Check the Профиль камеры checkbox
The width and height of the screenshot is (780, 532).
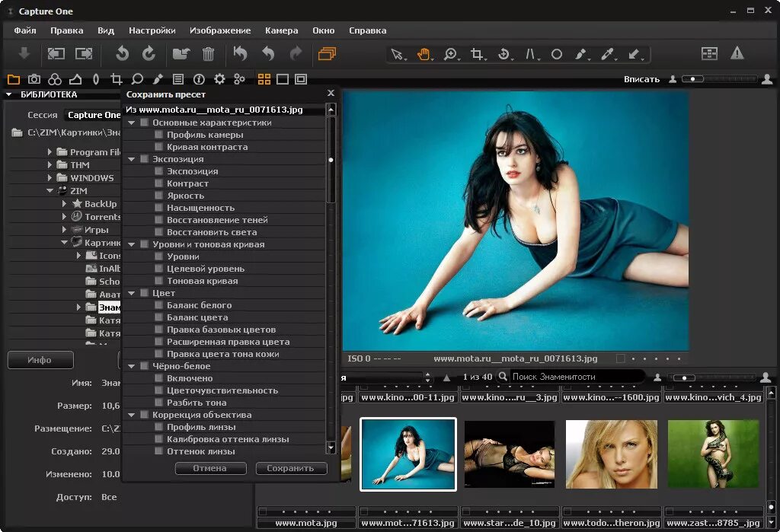158,134
